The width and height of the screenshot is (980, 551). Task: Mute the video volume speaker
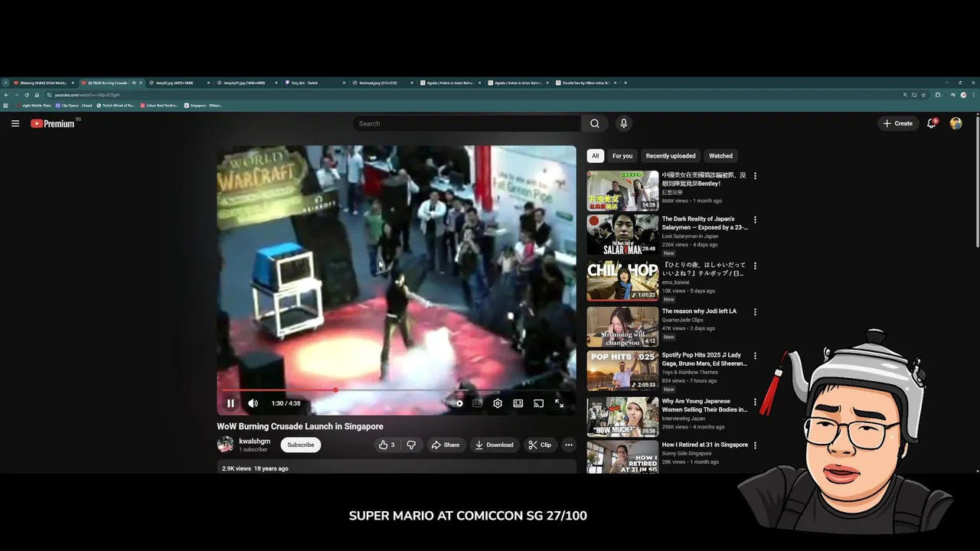click(253, 403)
